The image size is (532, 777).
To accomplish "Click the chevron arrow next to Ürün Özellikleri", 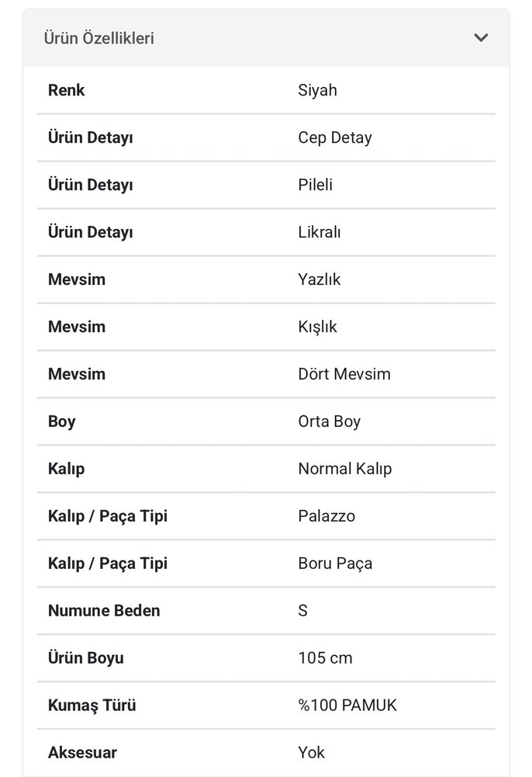I will (x=481, y=36).
